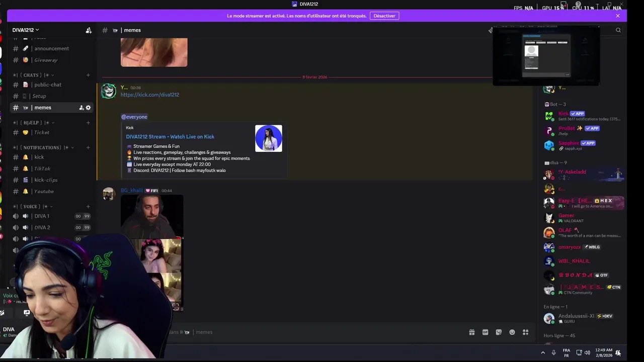Open the apps launcher icon in chat bar
The width and height of the screenshot is (644, 362).
tap(525, 332)
